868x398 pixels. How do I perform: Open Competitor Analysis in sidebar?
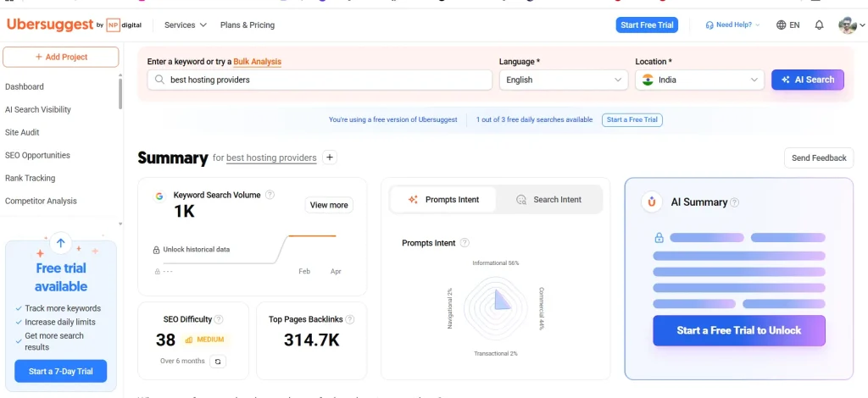[x=41, y=202]
